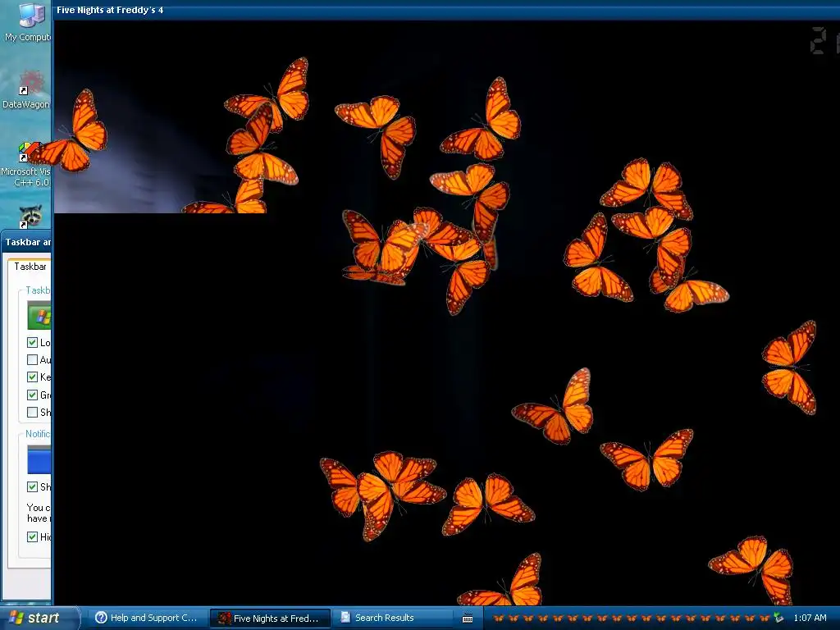Enable unchecked 'Sh' checkbox in Taskbar appearance group

(32, 412)
